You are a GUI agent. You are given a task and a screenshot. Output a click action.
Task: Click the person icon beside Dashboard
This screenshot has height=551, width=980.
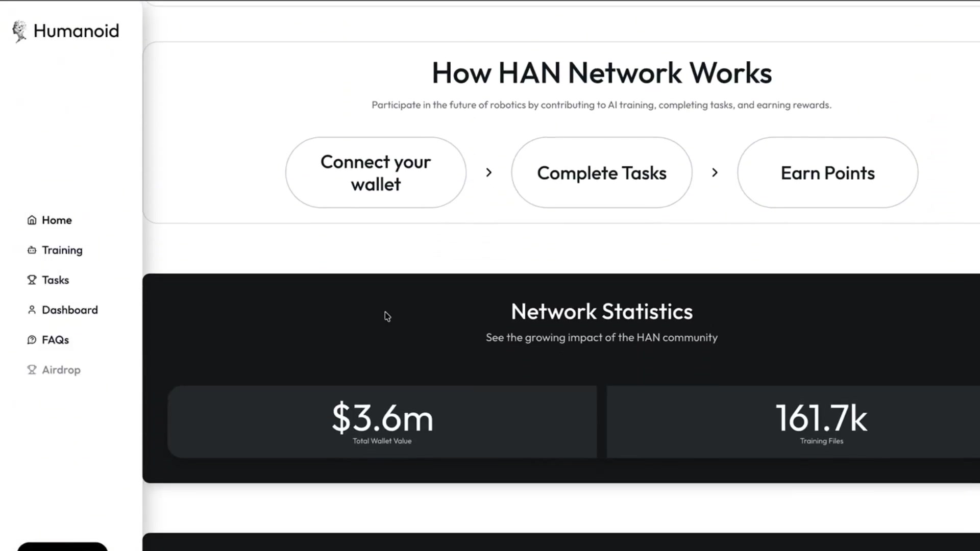coord(32,310)
